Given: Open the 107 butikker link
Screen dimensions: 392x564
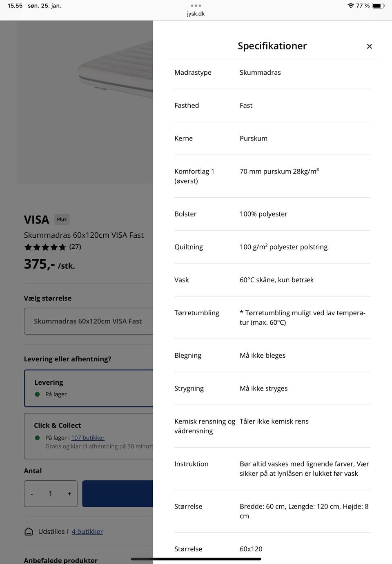Looking at the screenshot, I should (88, 438).
